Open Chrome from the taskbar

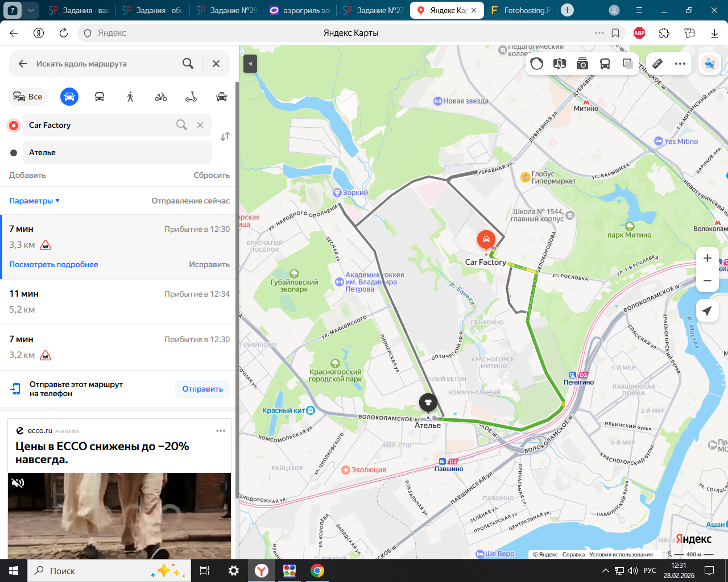[317, 571]
